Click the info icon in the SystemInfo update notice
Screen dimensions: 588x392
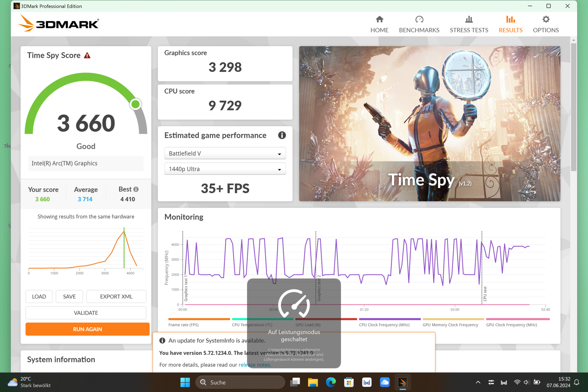162,340
